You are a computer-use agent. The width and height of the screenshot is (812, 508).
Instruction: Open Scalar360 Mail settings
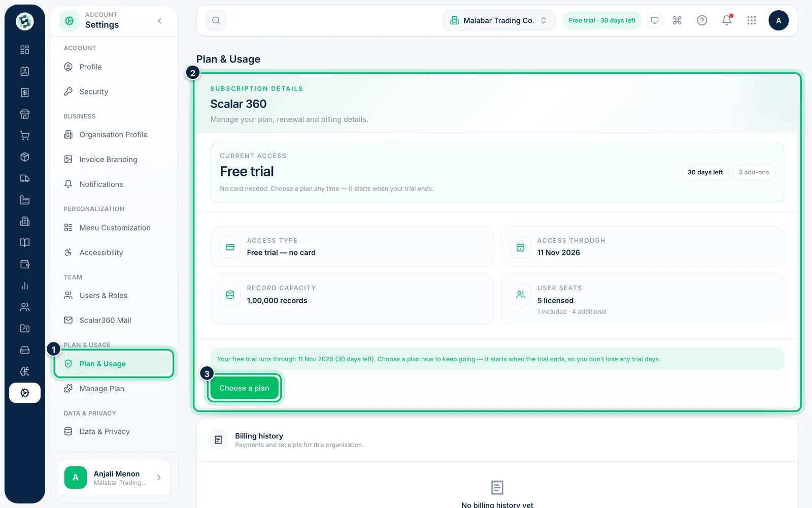coord(114,321)
